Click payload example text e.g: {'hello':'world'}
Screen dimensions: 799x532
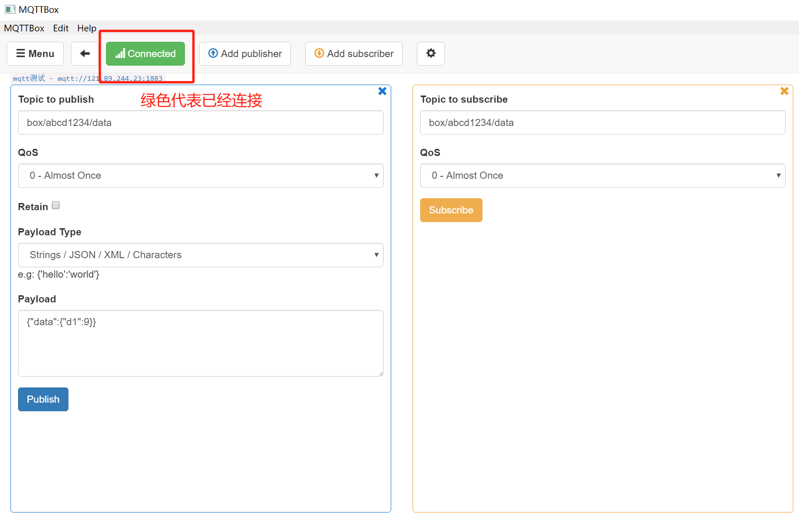click(59, 274)
